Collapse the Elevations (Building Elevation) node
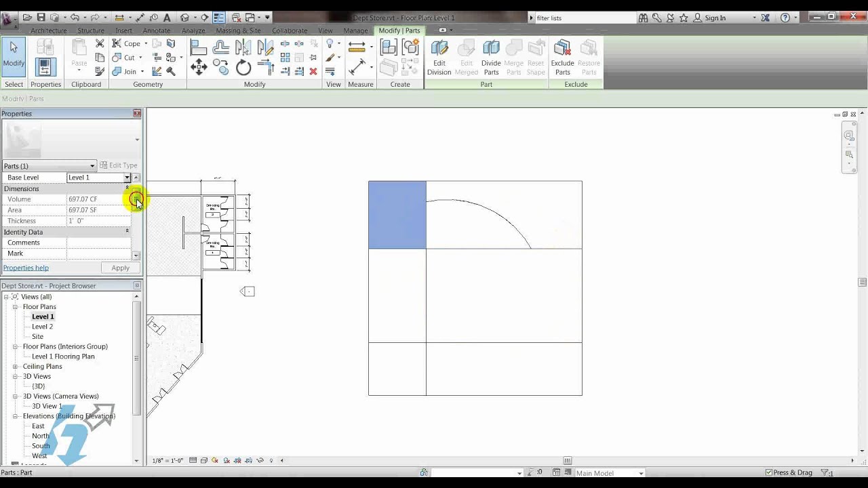Viewport: 868px width, 488px height. coord(15,416)
